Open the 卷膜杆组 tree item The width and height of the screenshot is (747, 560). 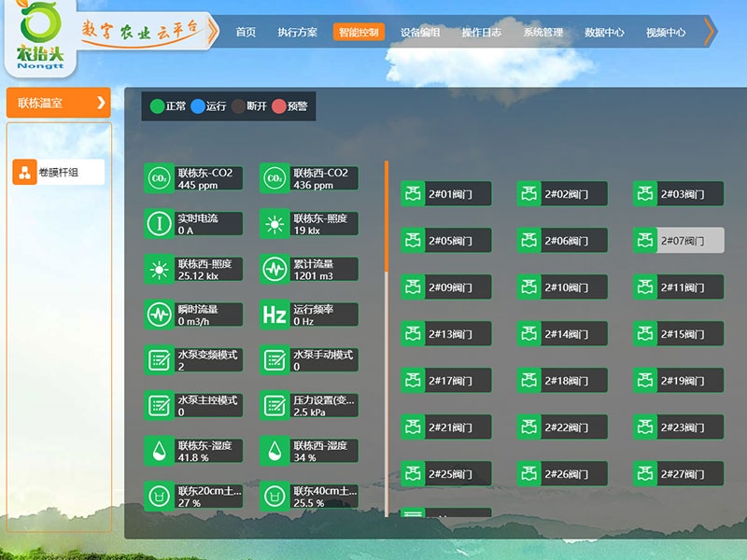(x=58, y=172)
